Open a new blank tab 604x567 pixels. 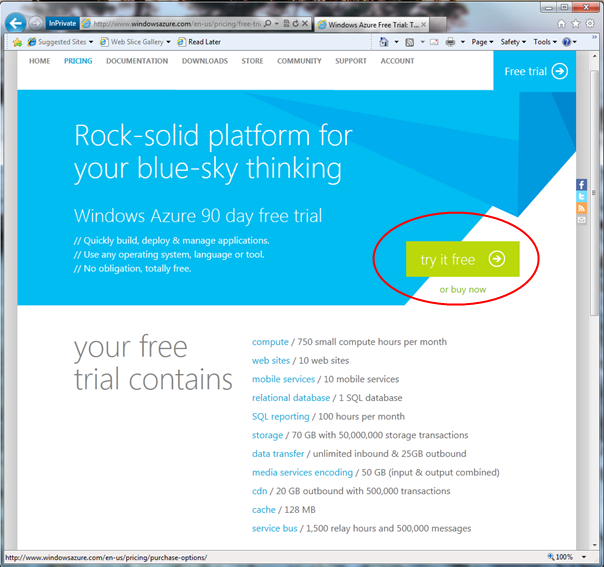[x=438, y=25]
